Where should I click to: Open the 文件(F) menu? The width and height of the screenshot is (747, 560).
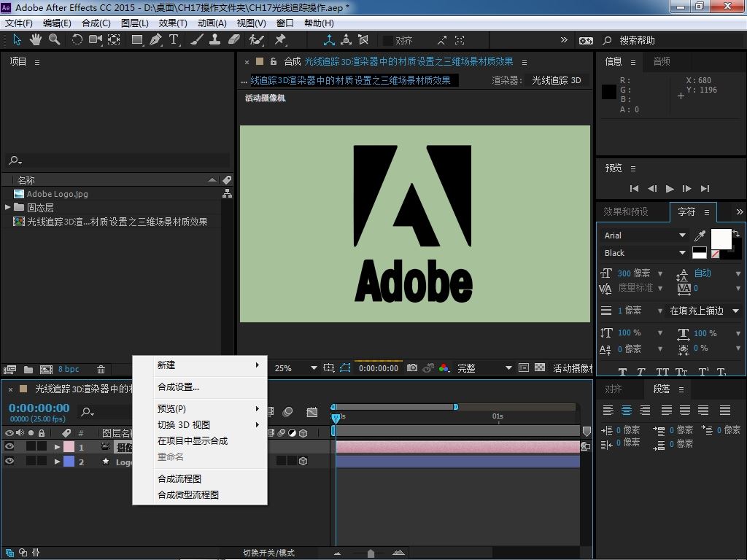point(18,23)
